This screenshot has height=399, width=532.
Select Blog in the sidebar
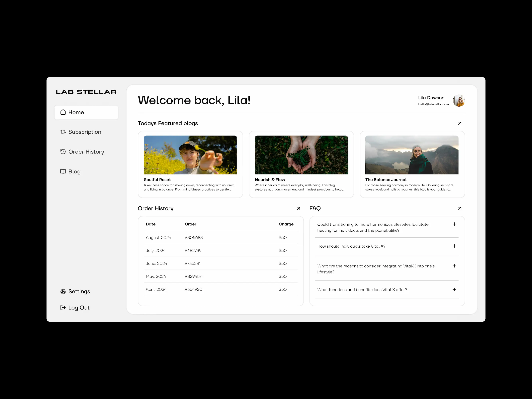[74, 172]
